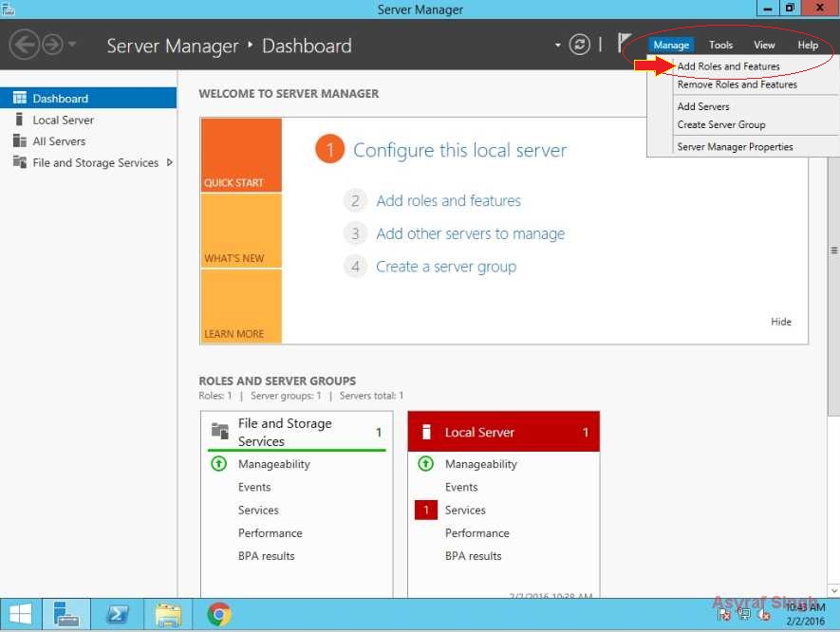Click the green Manageability status icon under Local Server
Screen dimensions: 840x632
pyautogui.click(x=425, y=464)
